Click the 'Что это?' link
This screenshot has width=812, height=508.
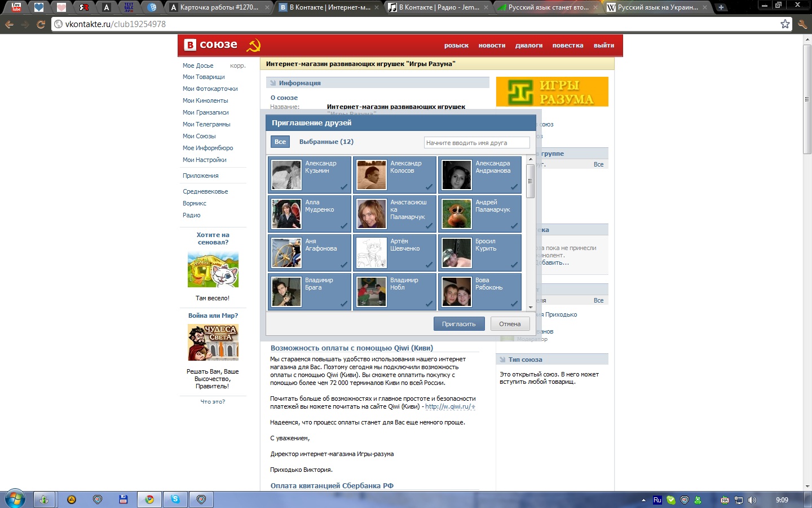click(x=213, y=402)
